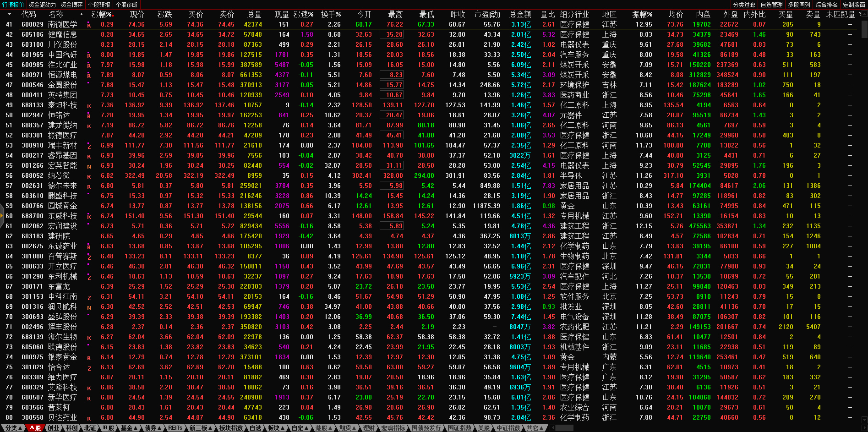Open the column dropdown arrow beside 代码
This screenshot has height=432, width=868.
(x=9, y=14)
